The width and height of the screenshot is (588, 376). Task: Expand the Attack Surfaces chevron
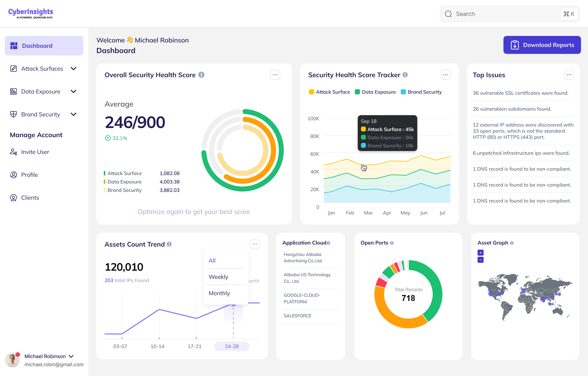point(73,69)
